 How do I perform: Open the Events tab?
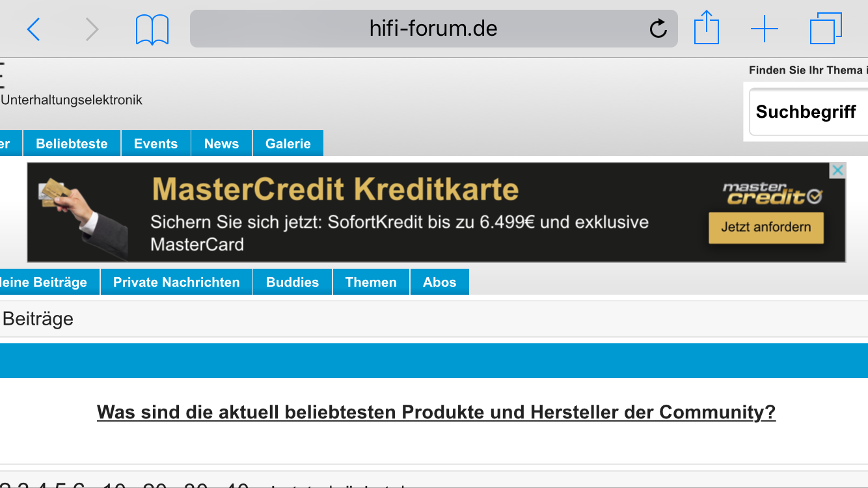(156, 144)
